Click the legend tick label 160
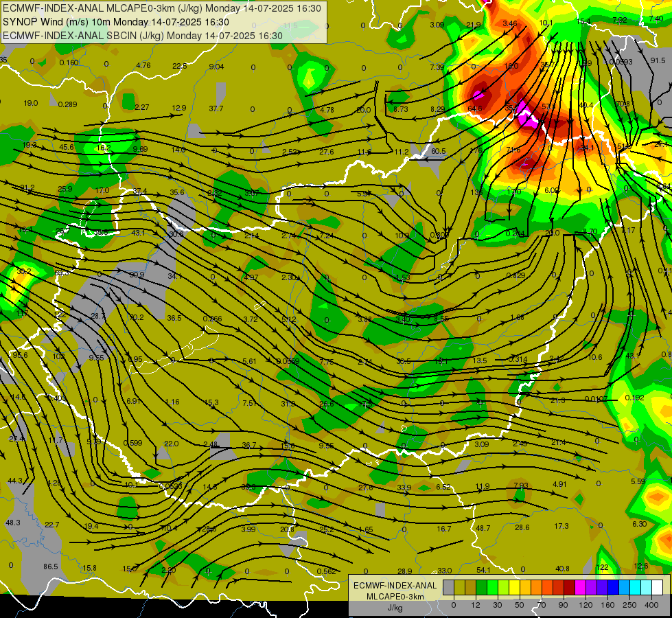The width and height of the screenshot is (672, 618). (607, 605)
